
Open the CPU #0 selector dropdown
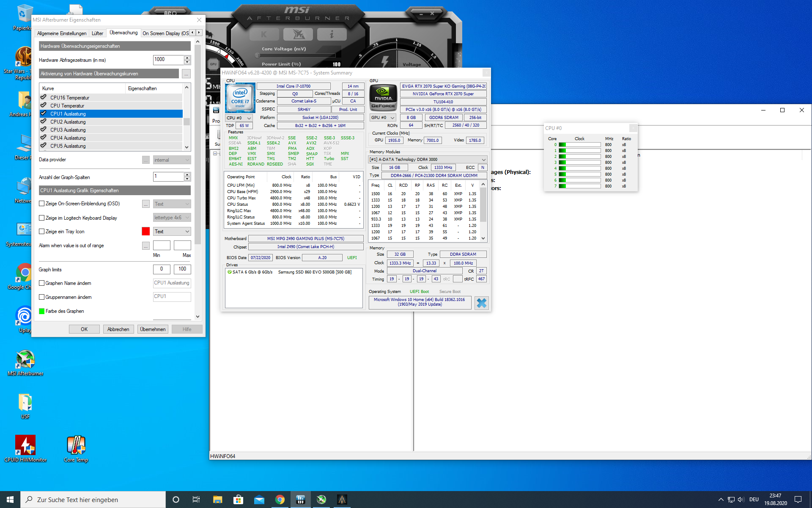pos(239,118)
